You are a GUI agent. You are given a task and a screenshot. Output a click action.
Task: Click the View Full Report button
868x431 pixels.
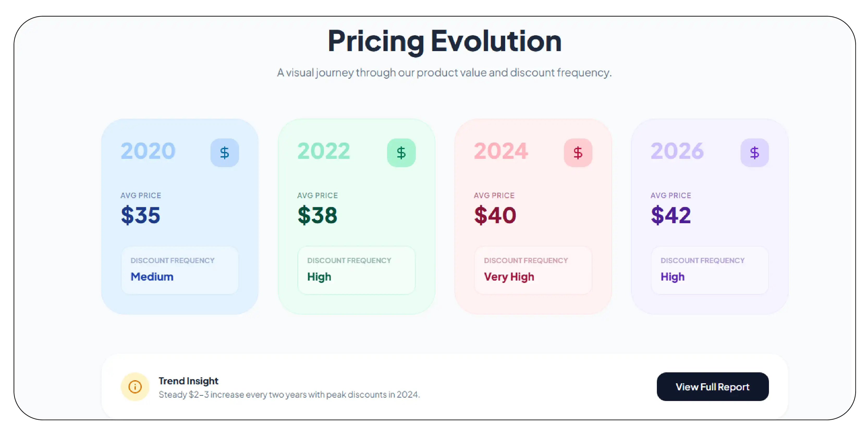[712, 386]
